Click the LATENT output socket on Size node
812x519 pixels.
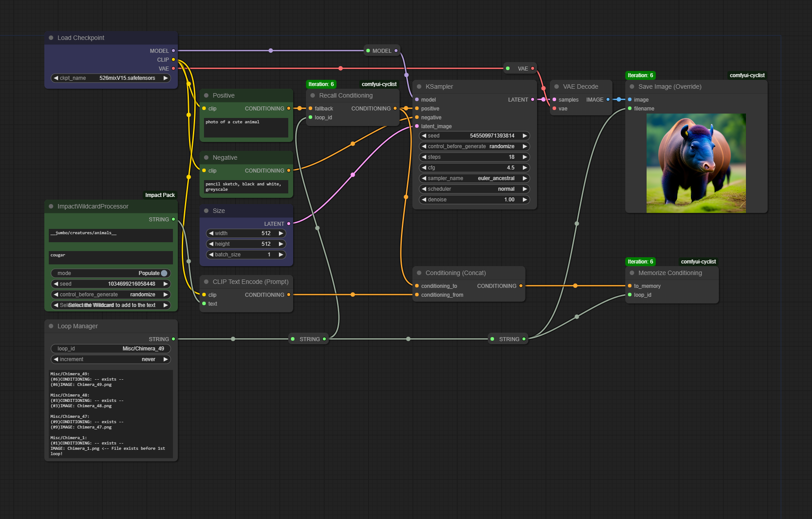click(x=289, y=224)
